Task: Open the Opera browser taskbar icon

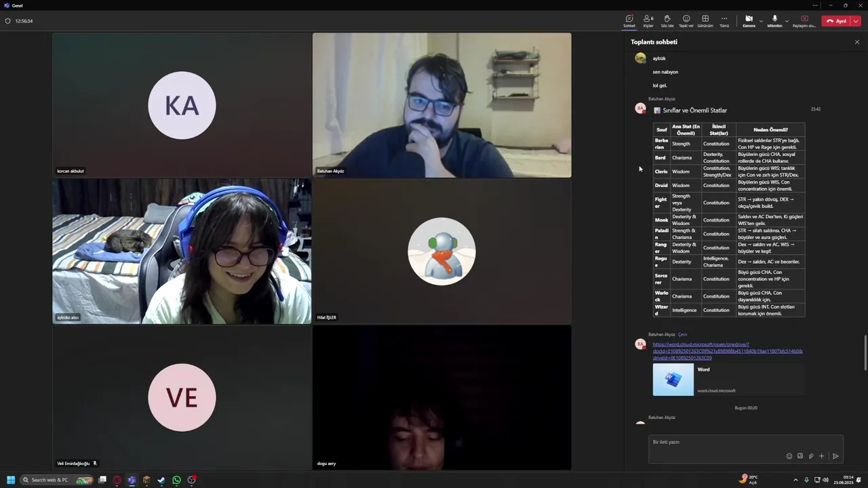Action: (117, 480)
